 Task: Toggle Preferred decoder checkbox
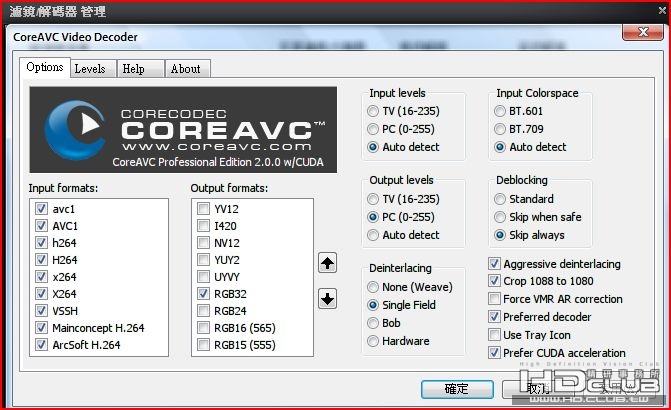tap(494, 317)
